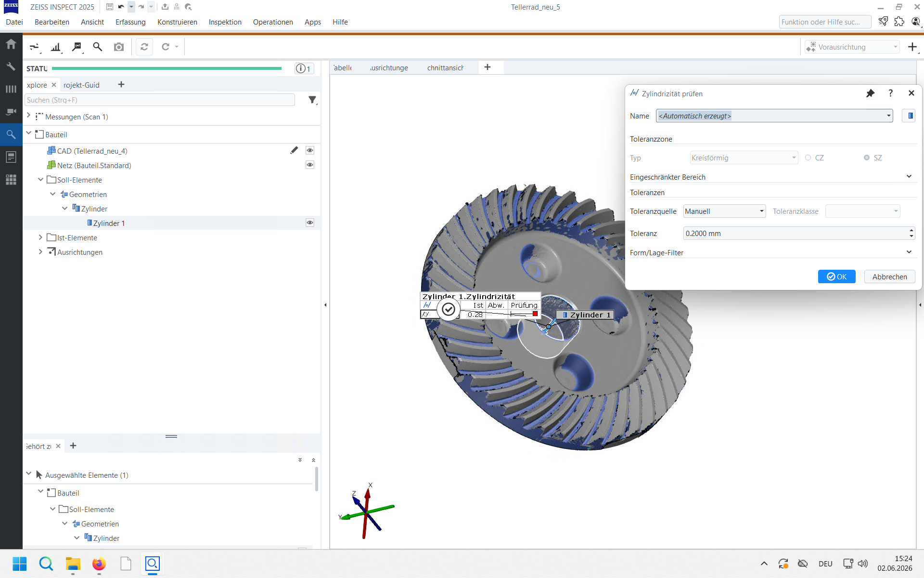Switch to the Projekt-Guide tab
The width and height of the screenshot is (924, 578).
(x=81, y=85)
